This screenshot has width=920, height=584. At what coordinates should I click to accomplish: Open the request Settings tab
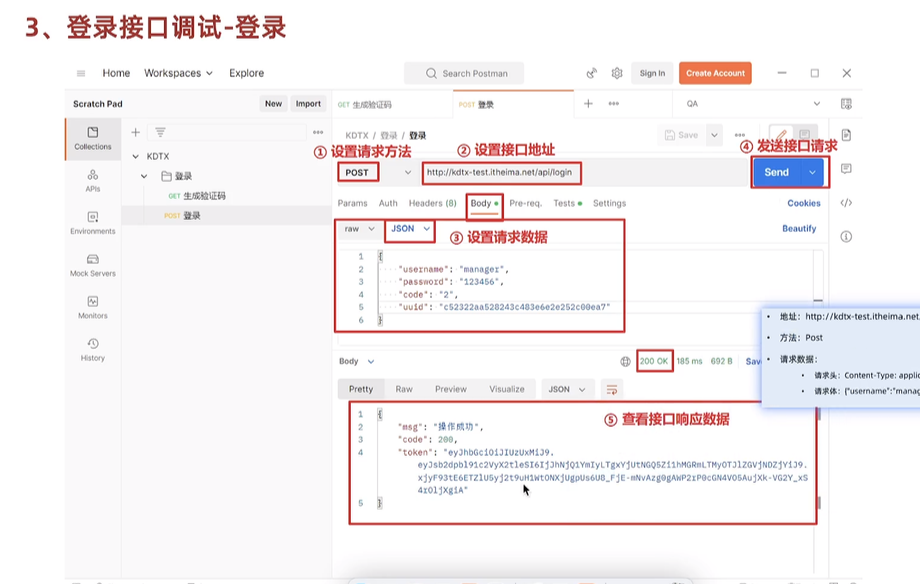pyautogui.click(x=609, y=203)
